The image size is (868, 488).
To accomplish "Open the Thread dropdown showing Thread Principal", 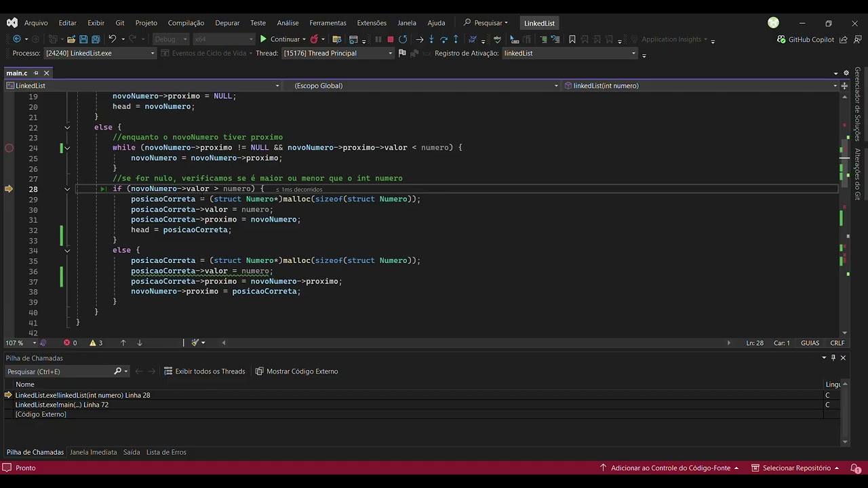I will pos(338,53).
